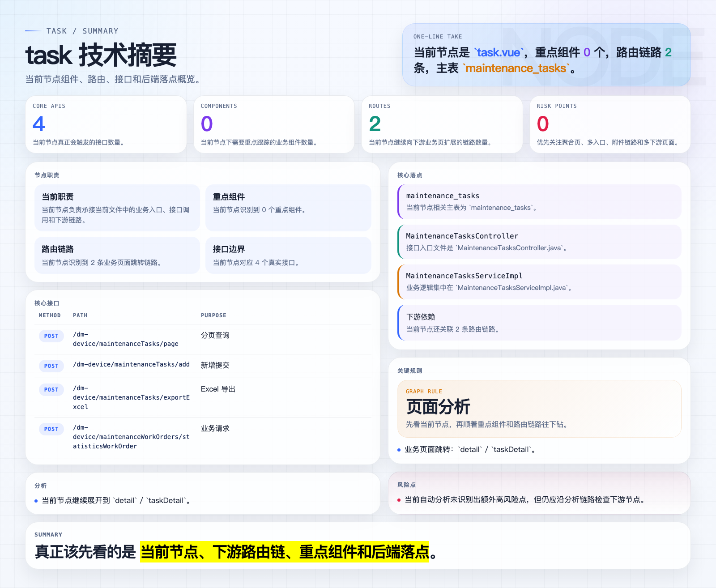Click the 分析 section heading
The image size is (716, 588).
(x=41, y=486)
